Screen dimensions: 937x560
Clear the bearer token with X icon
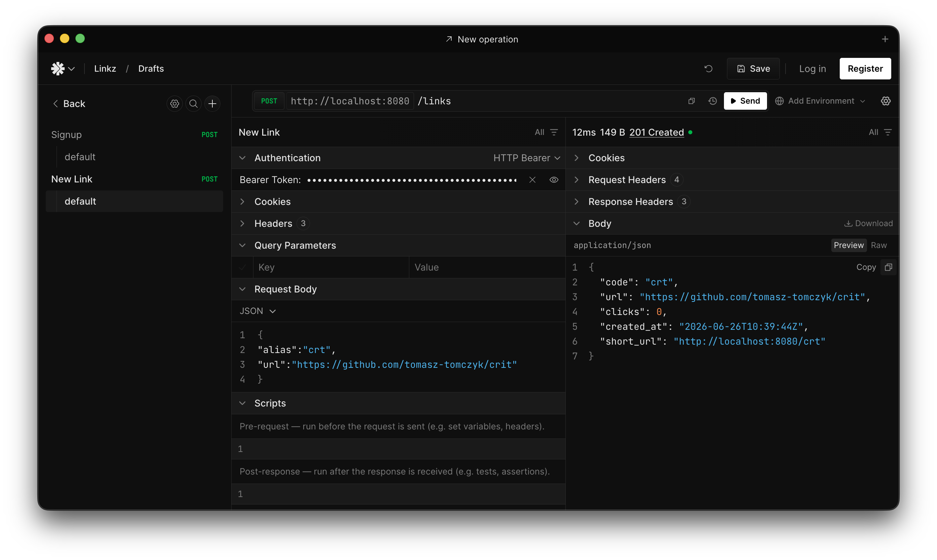(532, 180)
